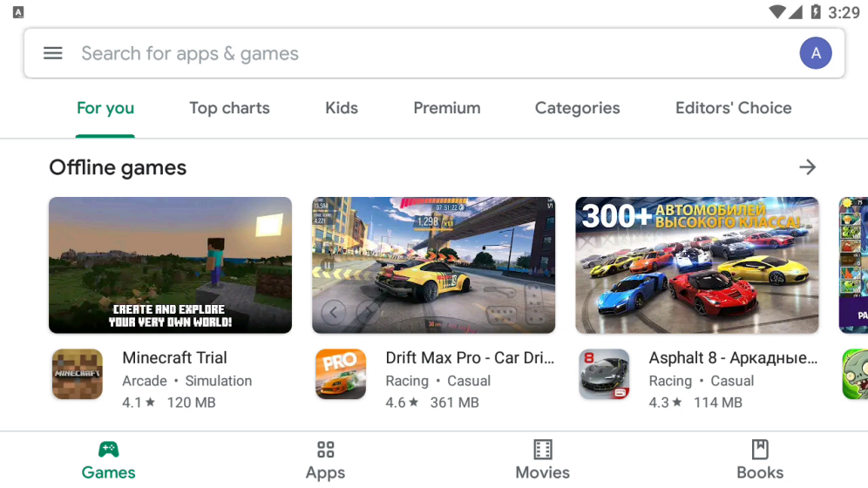Screen dimensions: 868x488
Task: Open the Minecraft Trial screenshot thumbnail
Action: 170,265
